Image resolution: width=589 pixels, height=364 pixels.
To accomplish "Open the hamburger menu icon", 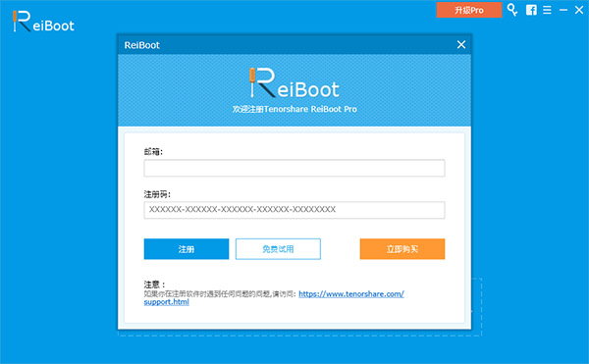I will (x=548, y=10).
